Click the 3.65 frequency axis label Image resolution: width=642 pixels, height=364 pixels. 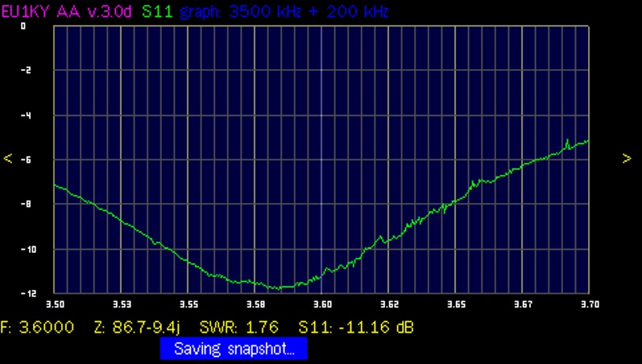455,305
